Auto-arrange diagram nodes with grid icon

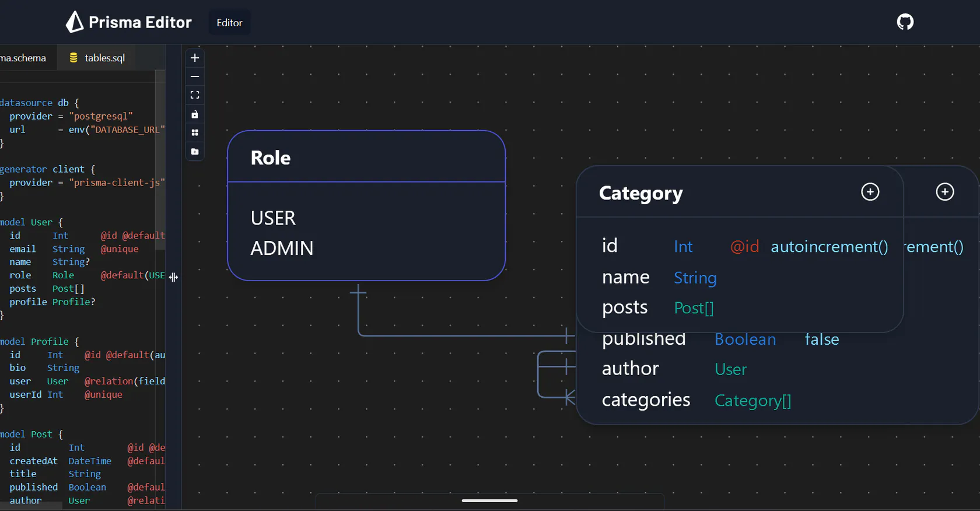[195, 133]
